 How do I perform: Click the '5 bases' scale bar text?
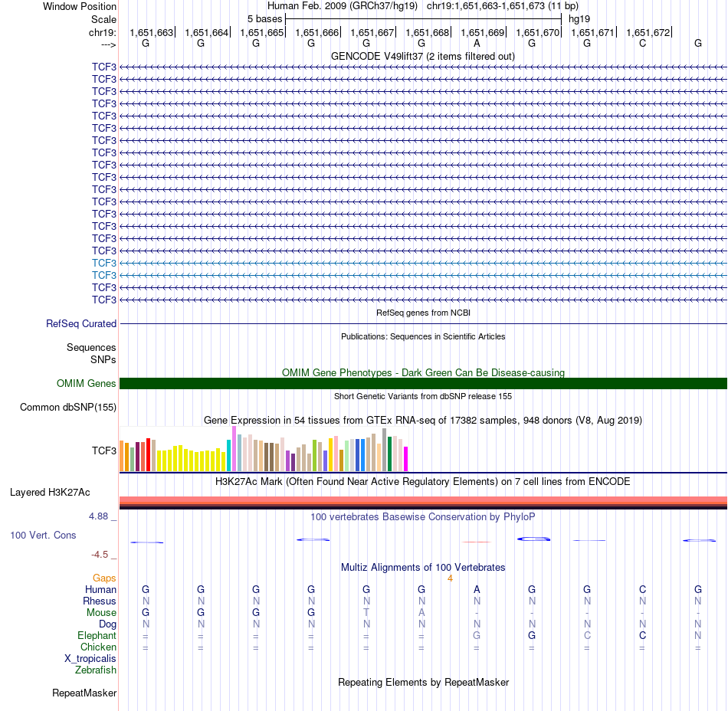tap(264, 19)
